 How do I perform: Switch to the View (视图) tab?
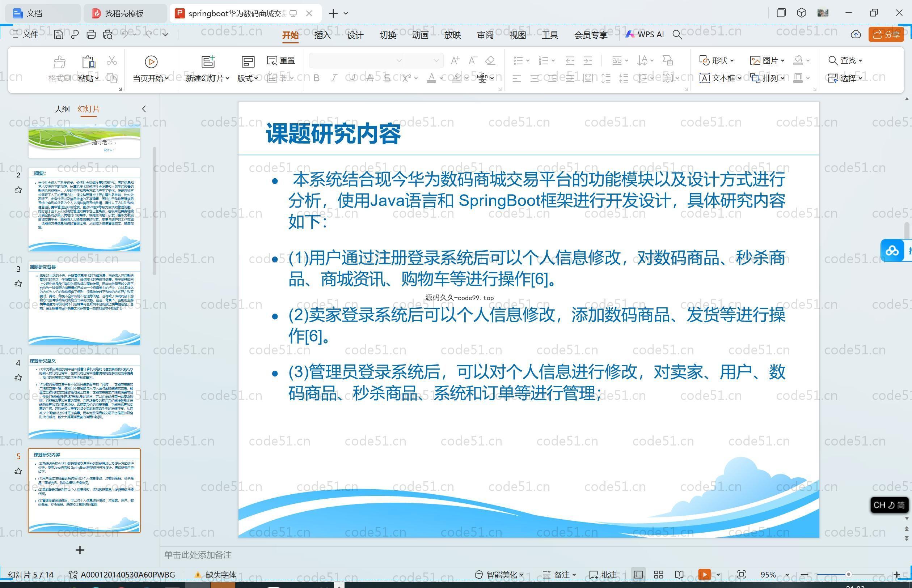coord(518,35)
